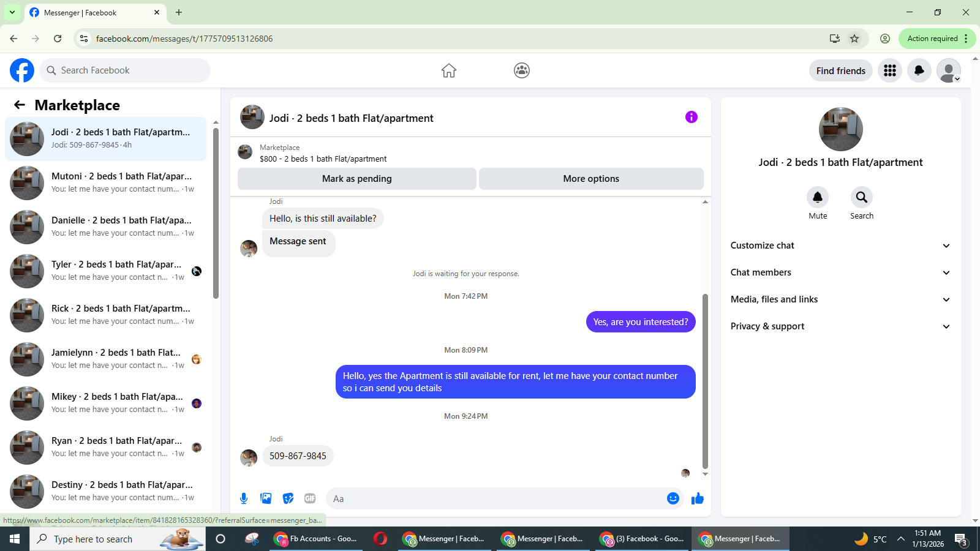The image size is (980, 551).
Task: Select the Messenger | Facebook browser tab
Action: click(95, 12)
